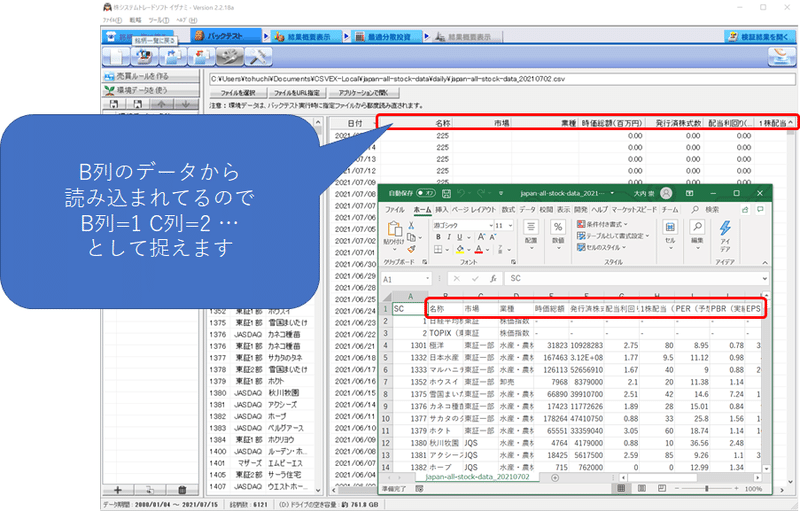Click the new blank document toolbar icon in Izanami
The image size is (800, 511).
[x=116, y=56]
